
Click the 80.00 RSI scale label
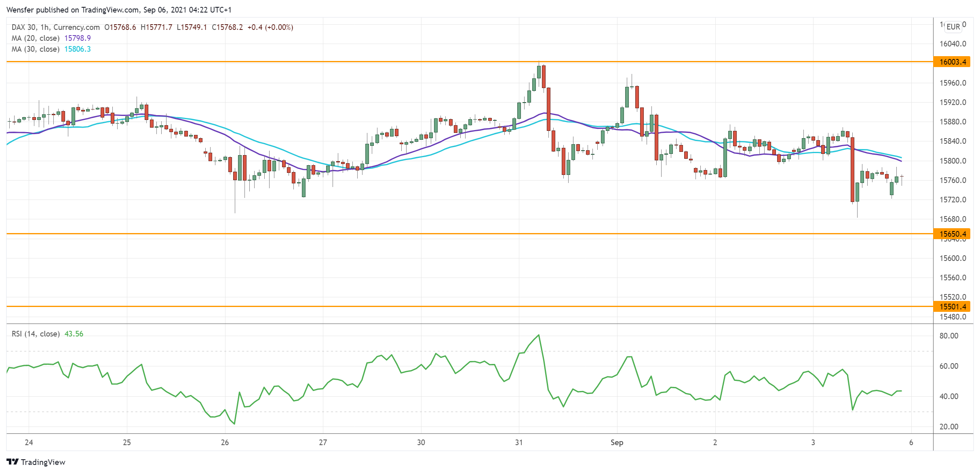948,336
